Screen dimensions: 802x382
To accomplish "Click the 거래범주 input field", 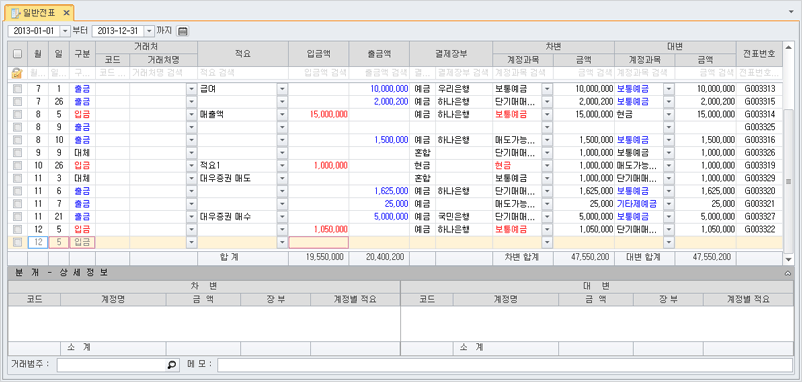I will click(117, 365).
